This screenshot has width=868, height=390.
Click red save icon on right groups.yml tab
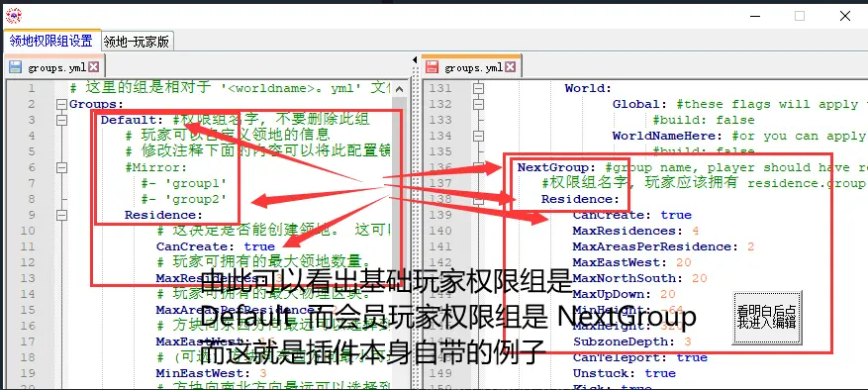pyautogui.click(x=432, y=67)
